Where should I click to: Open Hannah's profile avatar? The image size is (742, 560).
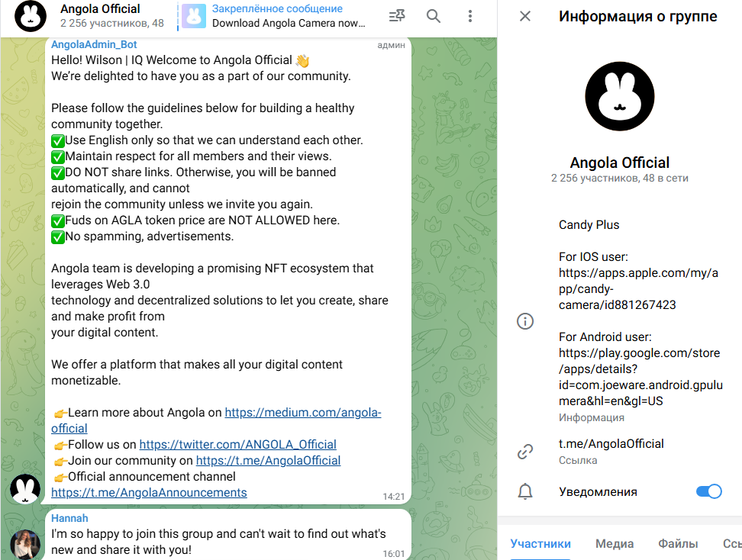point(25,545)
